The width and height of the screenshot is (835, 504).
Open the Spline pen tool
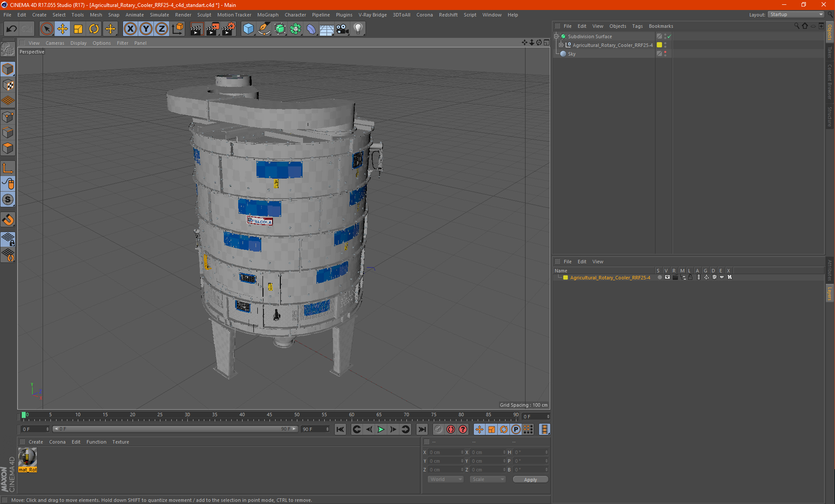click(264, 29)
